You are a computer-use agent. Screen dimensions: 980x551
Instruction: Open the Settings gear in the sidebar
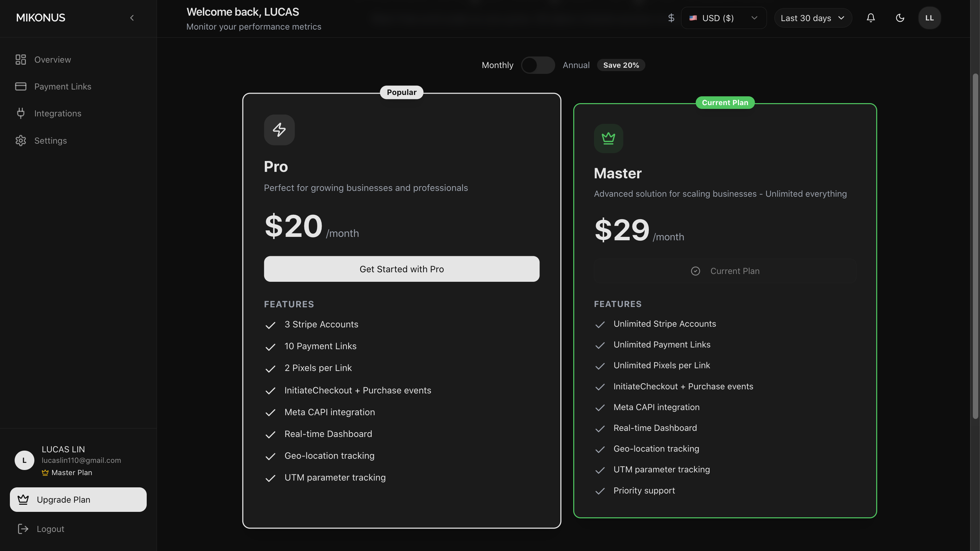21,141
